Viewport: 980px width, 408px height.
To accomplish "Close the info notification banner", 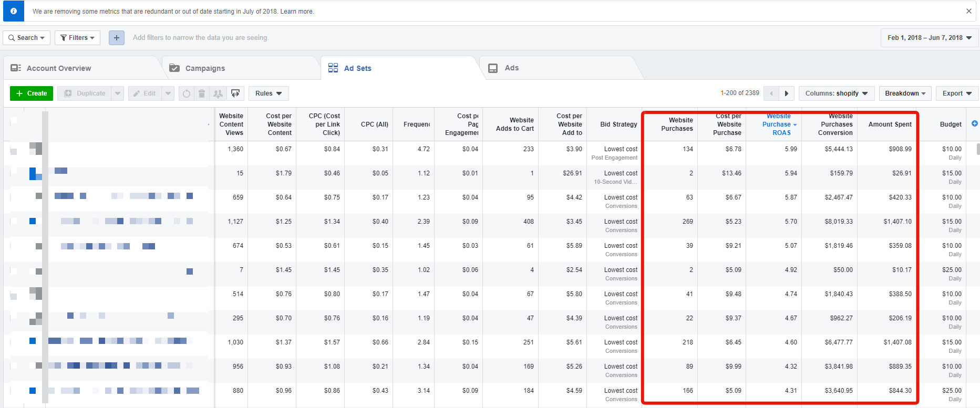I will [x=968, y=11].
